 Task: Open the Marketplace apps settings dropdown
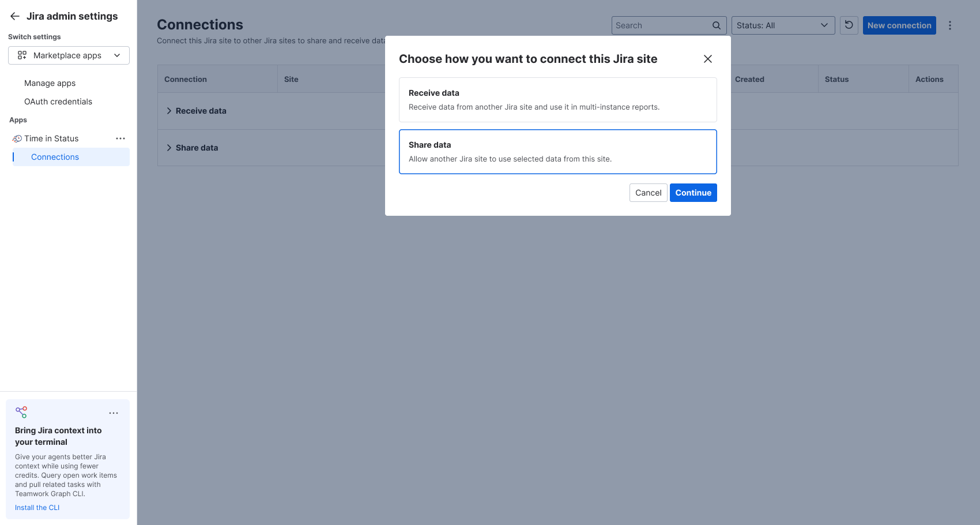(69, 55)
